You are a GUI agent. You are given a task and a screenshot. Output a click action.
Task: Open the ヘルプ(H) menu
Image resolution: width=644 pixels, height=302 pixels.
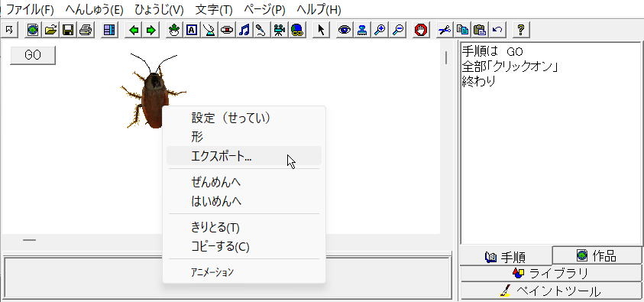click(319, 9)
